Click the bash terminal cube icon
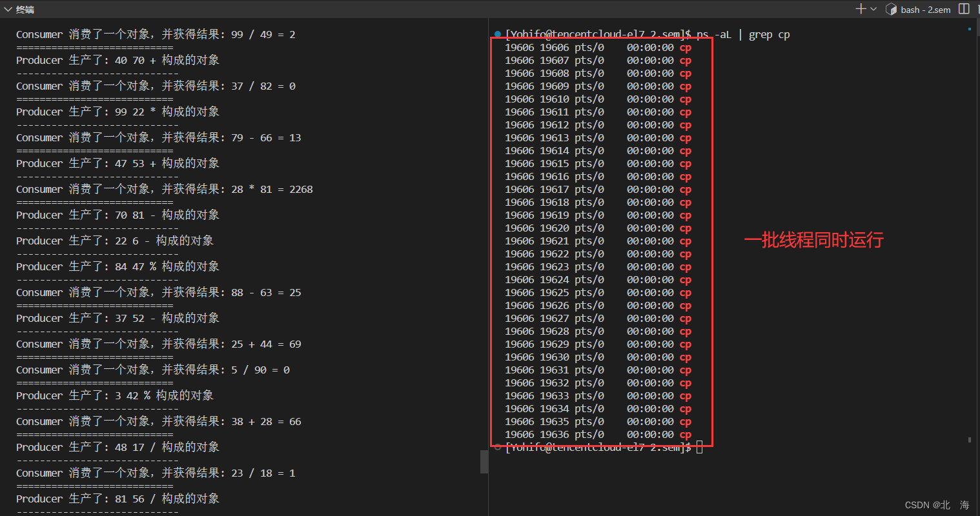Viewport: 980px width, 516px height. click(891, 9)
